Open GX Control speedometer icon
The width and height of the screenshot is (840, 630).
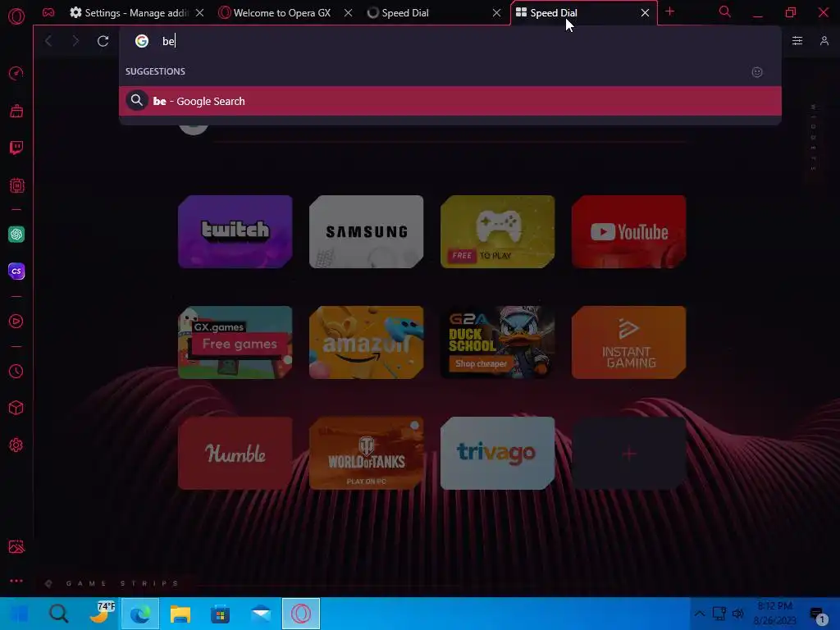tap(16, 73)
